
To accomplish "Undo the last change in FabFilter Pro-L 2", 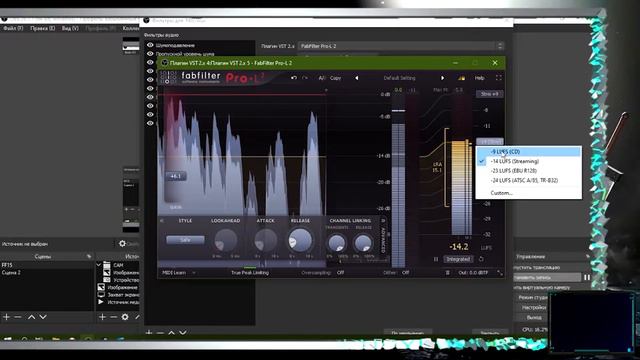I will tap(294, 78).
